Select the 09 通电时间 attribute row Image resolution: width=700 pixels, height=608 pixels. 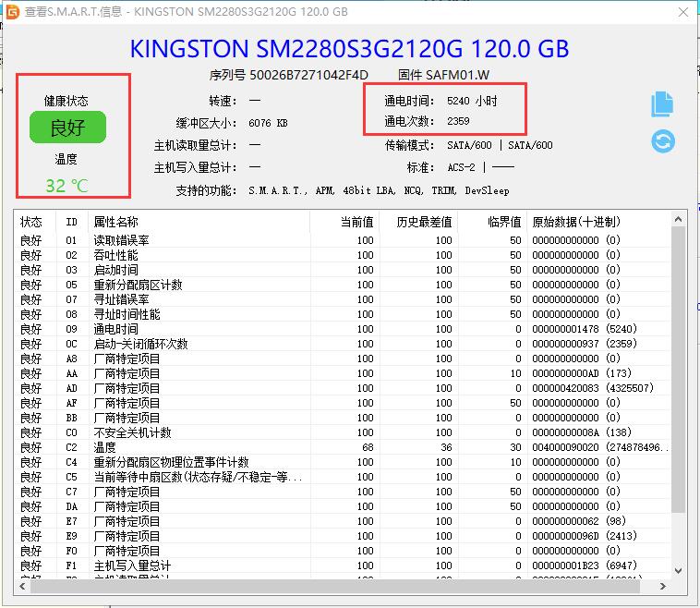coord(115,329)
